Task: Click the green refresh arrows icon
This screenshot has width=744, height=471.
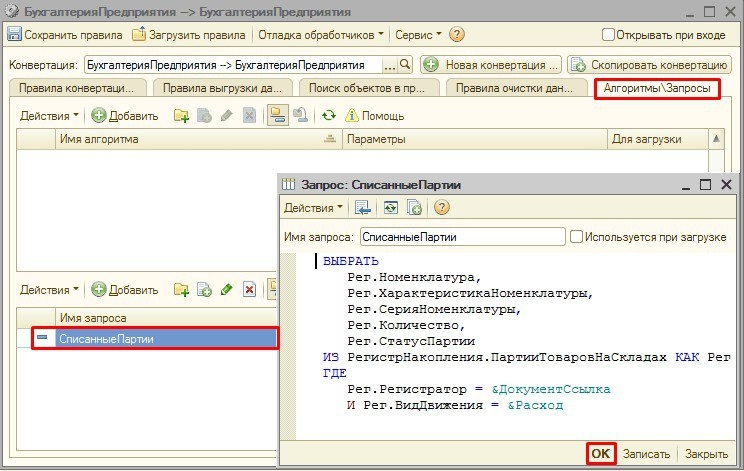Action: (329, 116)
